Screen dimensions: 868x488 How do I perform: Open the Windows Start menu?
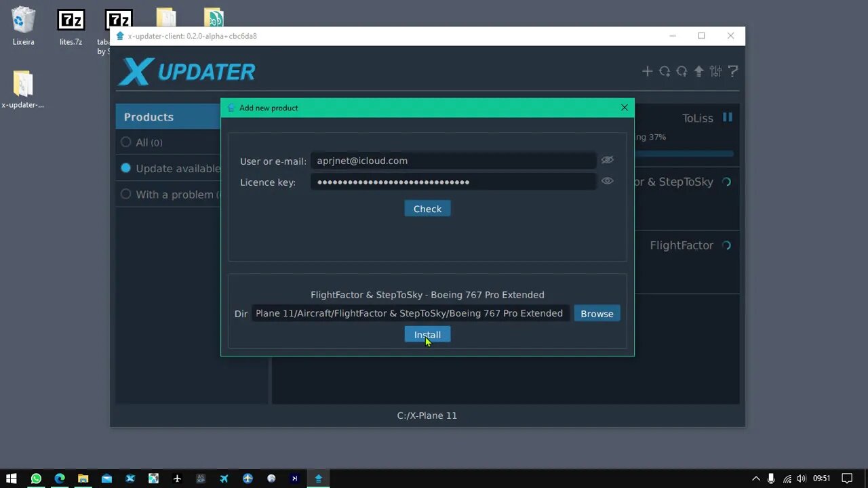[12, 479]
